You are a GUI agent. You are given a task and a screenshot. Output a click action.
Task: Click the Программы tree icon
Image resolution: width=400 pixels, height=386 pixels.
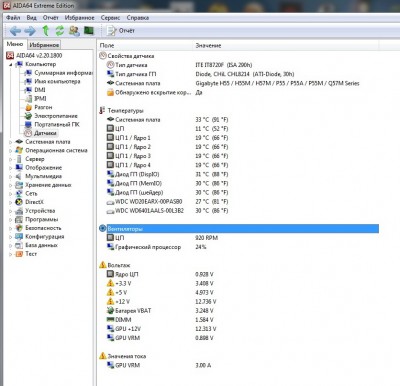(x=19, y=220)
